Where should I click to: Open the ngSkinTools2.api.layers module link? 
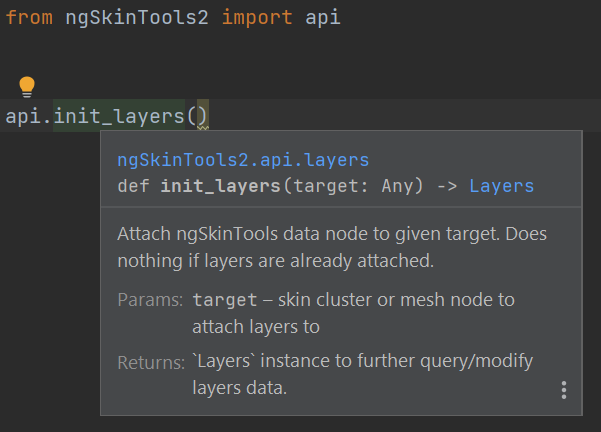coord(243,160)
